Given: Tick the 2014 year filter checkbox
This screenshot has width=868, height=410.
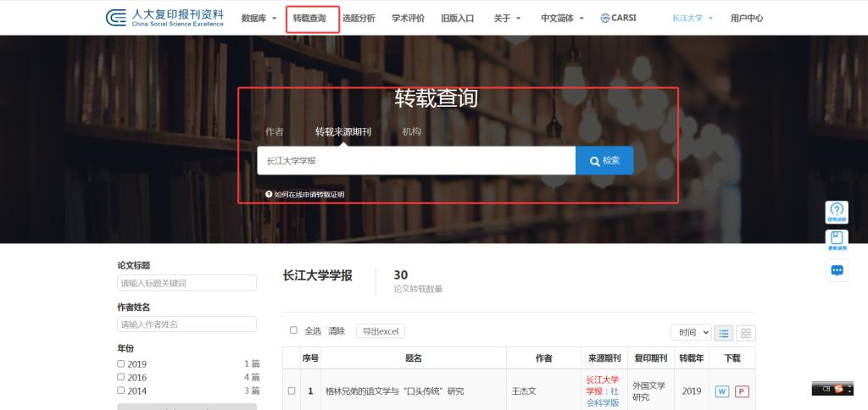Looking at the screenshot, I should 120,390.
